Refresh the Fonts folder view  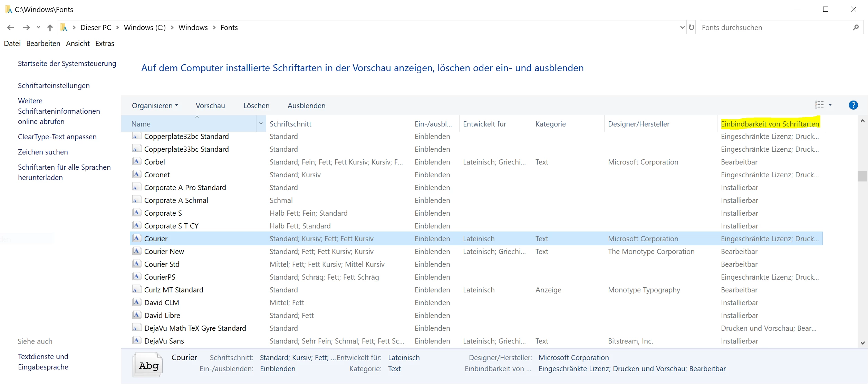pos(691,27)
